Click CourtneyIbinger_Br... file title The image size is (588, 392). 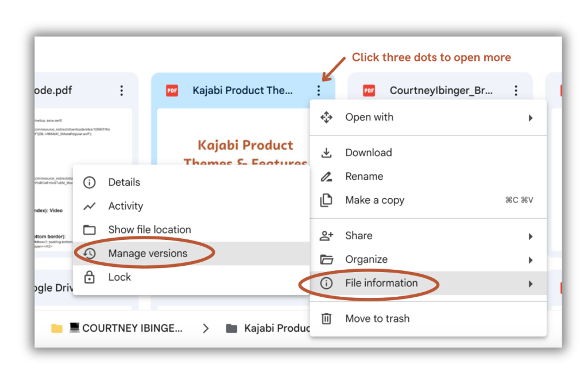click(441, 90)
